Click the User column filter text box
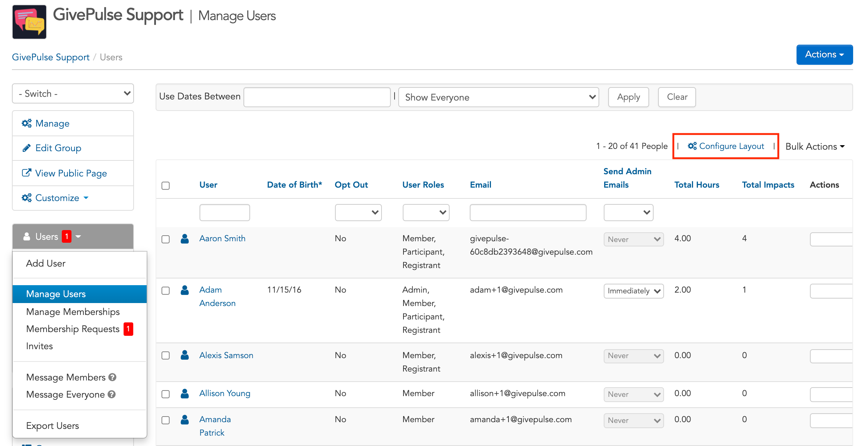This screenshot has height=446, width=868. [224, 212]
